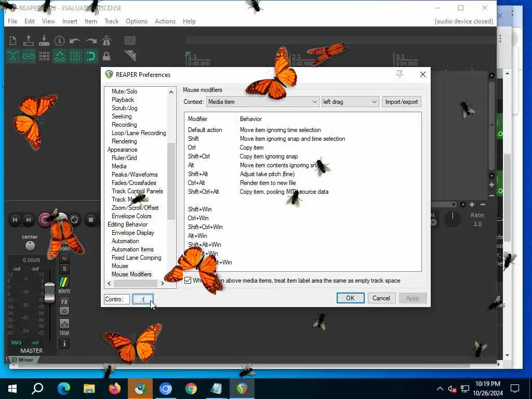Screen dimensions: 532x399
Task: Toggle item grouping chain-link button
Action: pyautogui.click(x=29, y=56)
